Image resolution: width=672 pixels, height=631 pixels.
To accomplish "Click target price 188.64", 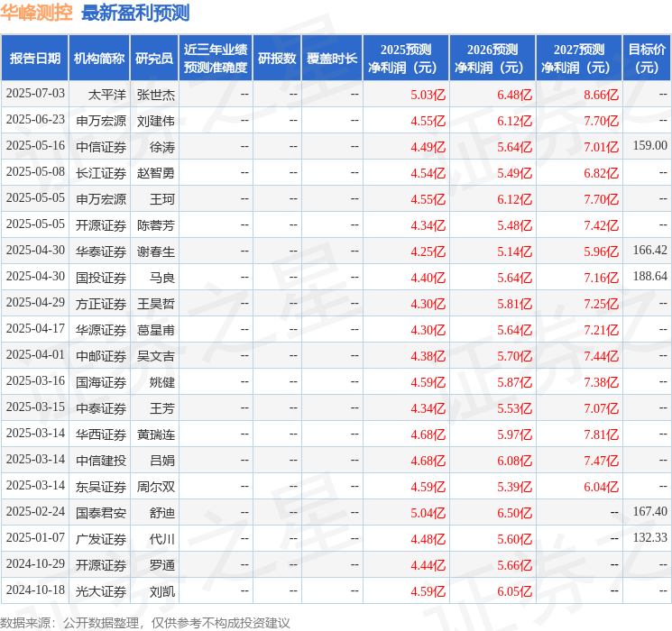I will pos(650,277).
